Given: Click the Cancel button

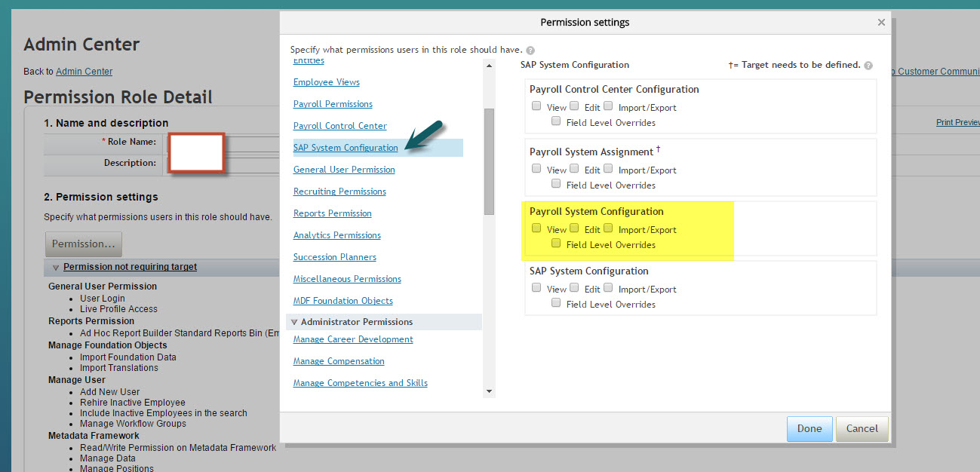Looking at the screenshot, I should pyautogui.click(x=862, y=428).
